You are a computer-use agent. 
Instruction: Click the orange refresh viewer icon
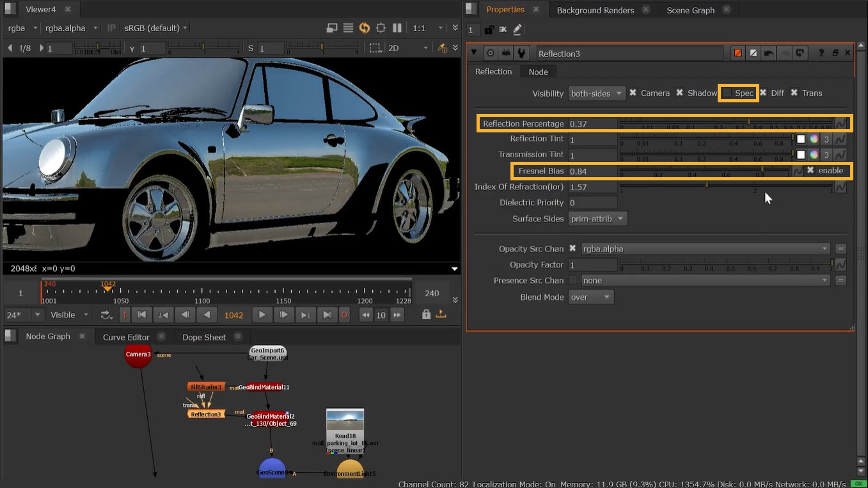(x=365, y=28)
